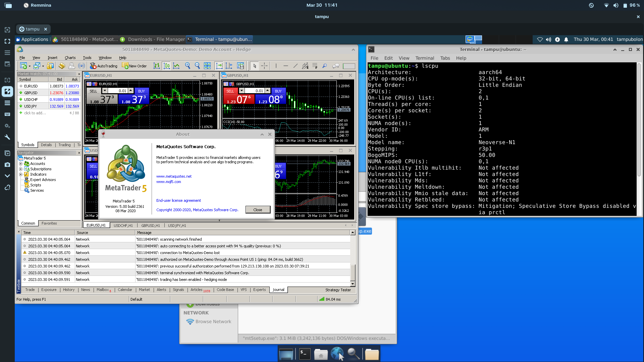Image resolution: width=644 pixels, height=362 pixels.
Task: Increase EURUSD volume with up stepper arrow
Action: (131, 91)
